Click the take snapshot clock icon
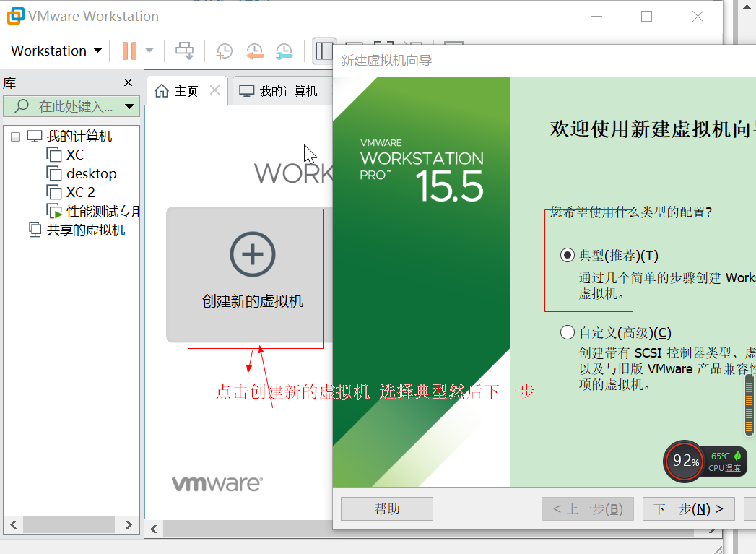 [224, 51]
